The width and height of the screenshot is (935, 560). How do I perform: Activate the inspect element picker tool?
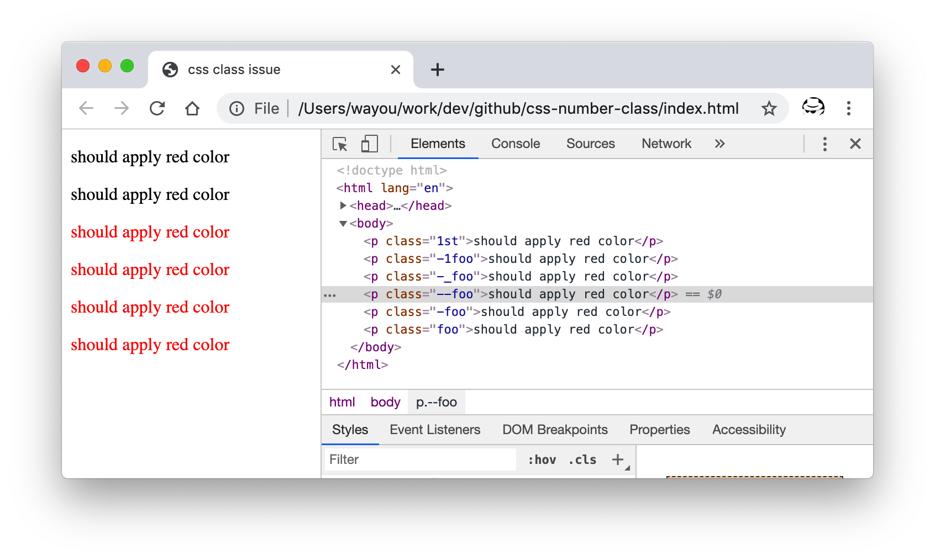pyautogui.click(x=340, y=144)
